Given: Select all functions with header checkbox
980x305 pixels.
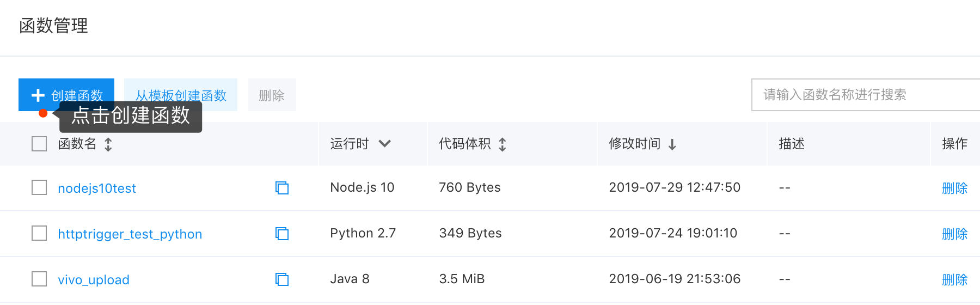Looking at the screenshot, I should point(39,144).
